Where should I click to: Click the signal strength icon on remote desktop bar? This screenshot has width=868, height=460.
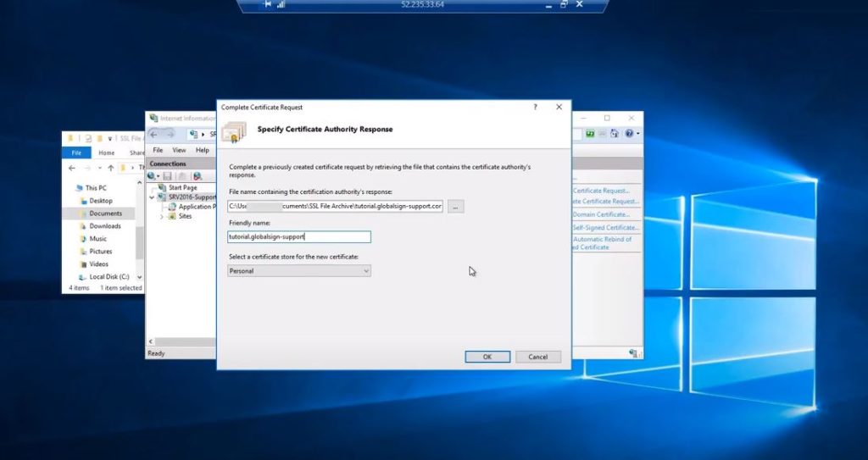[x=281, y=4]
